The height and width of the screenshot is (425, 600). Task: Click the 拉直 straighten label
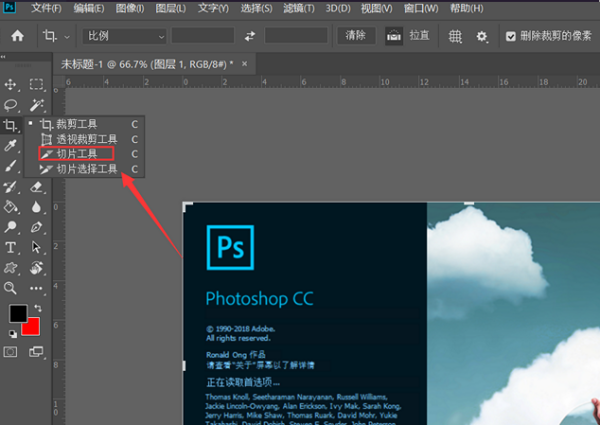click(419, 36)
